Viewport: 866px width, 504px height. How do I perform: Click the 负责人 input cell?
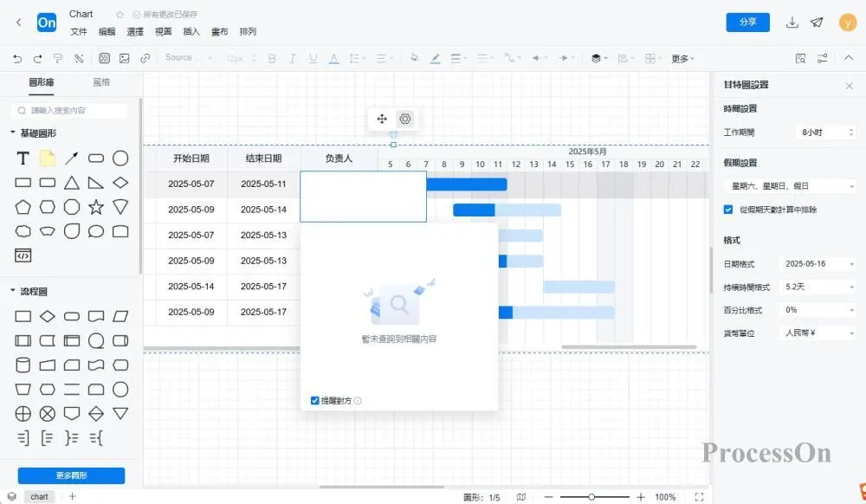click(x=364, y=197)
